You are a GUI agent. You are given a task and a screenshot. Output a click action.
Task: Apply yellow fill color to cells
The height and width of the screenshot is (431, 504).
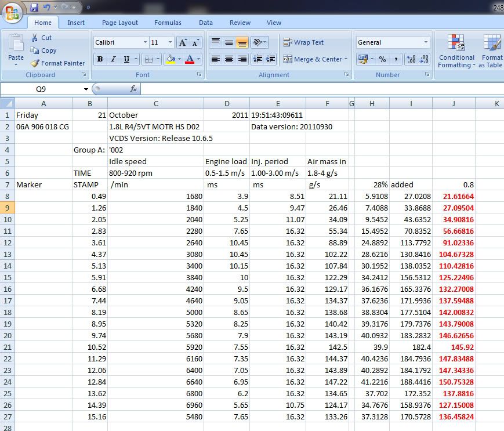pos(171,59)
